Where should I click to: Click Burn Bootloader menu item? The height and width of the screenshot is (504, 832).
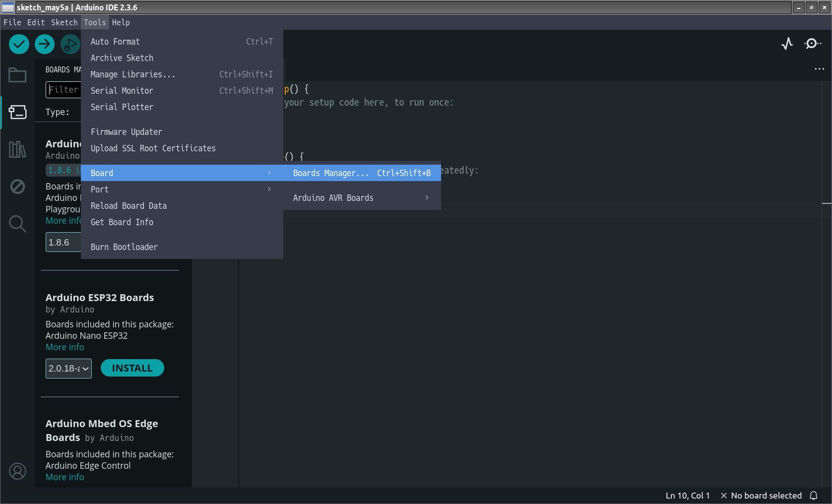(x=124, y=247)
